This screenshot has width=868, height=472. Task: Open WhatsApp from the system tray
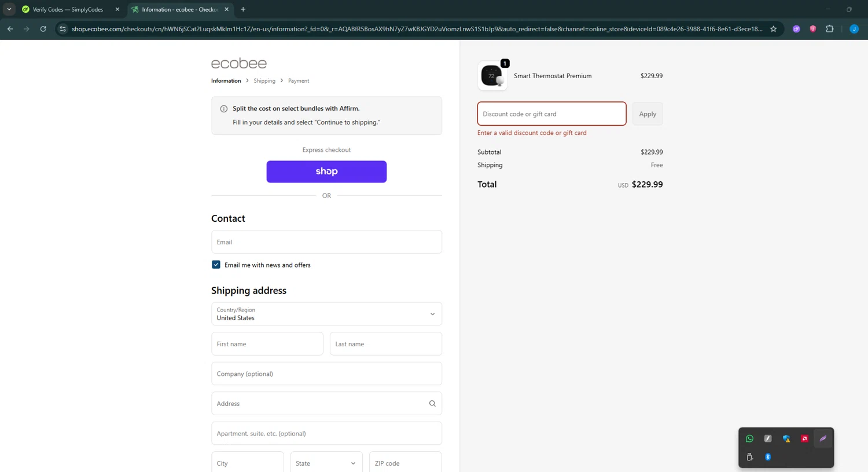[x=749, y=438]
